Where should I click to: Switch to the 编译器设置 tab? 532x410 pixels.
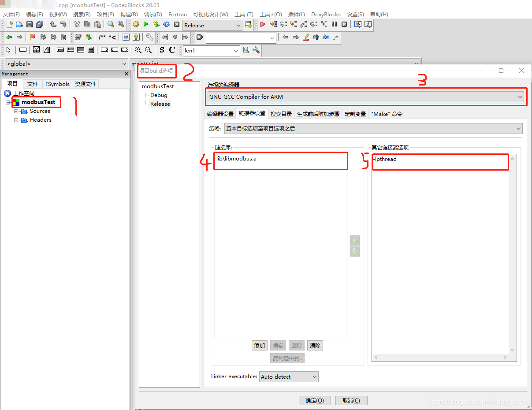click(220, 114)
